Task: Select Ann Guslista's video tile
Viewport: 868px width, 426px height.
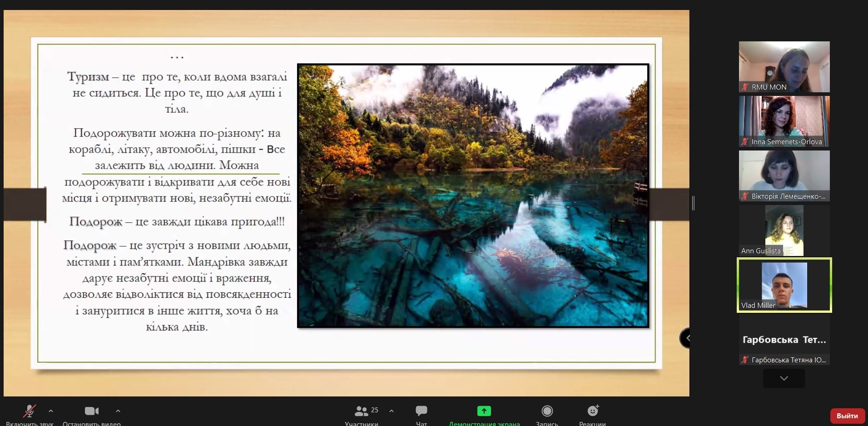Action: pyautogui.click(x=784, y=230)
